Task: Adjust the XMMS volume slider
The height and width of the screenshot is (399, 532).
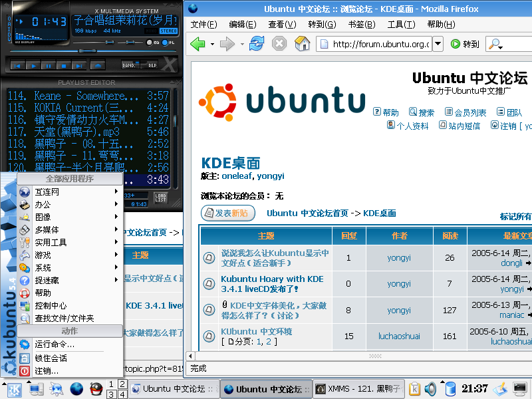Action: (x=94, y=43)
